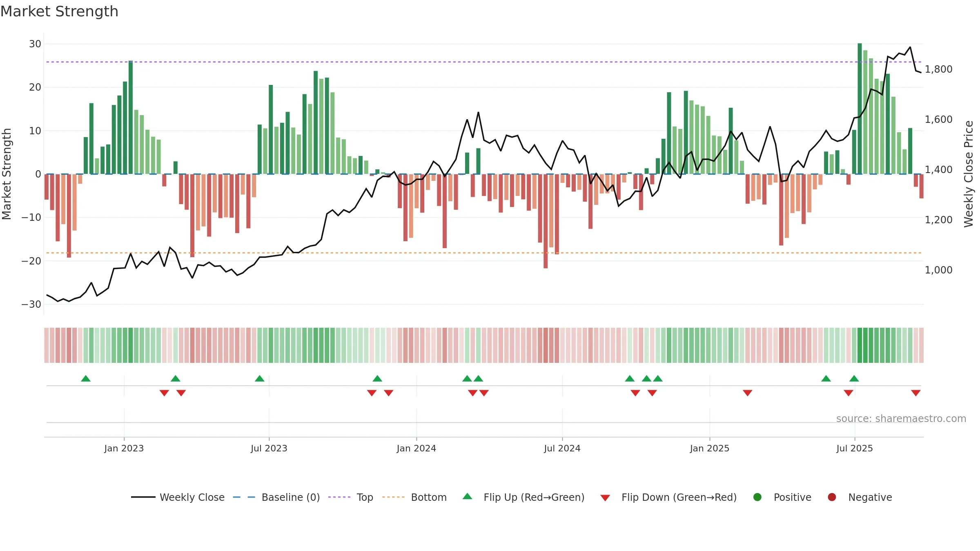Toggle the Negative legend entry
This screenshot has width=980, height=551.
pyautogui.click(x=860, y=497)
